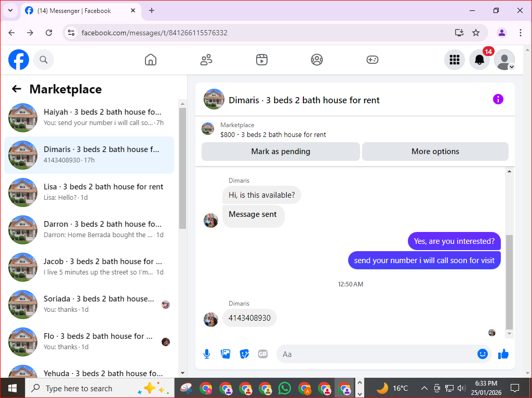Image resolution: width=532 pixels, height=398 pixels.
Task: Click Mark as pending button
Action: pos(281,152)
